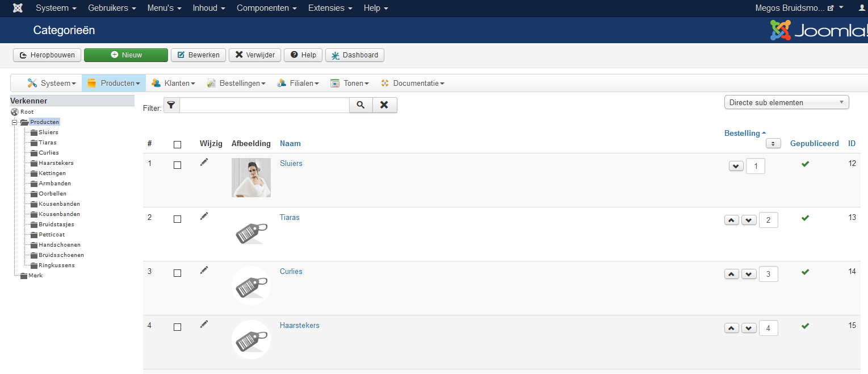Open the Documentatie dropdown menu
This screenshot has width=868, height=374.
tap(413, 83)
